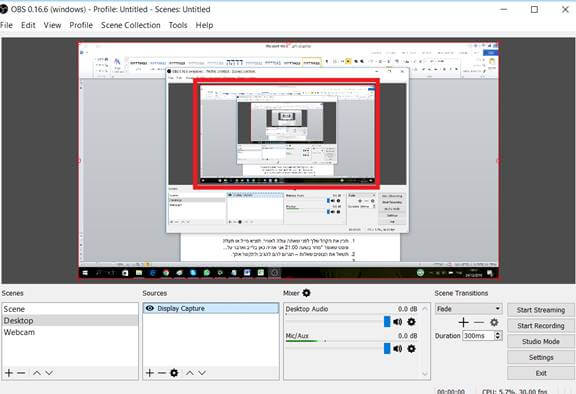Mixer scrollbar up arrow
The width and height of the screenshot is (576, 394).
tap(425, 308)
